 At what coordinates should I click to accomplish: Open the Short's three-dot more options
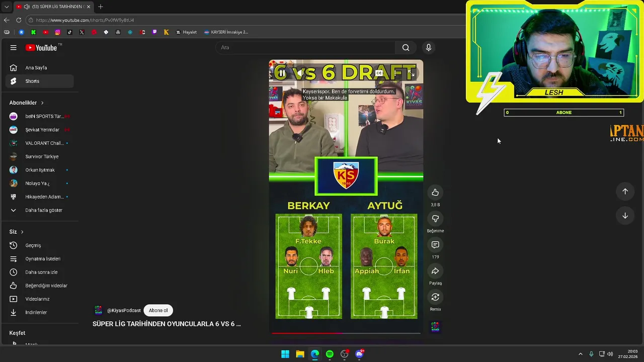coord(395,73)
